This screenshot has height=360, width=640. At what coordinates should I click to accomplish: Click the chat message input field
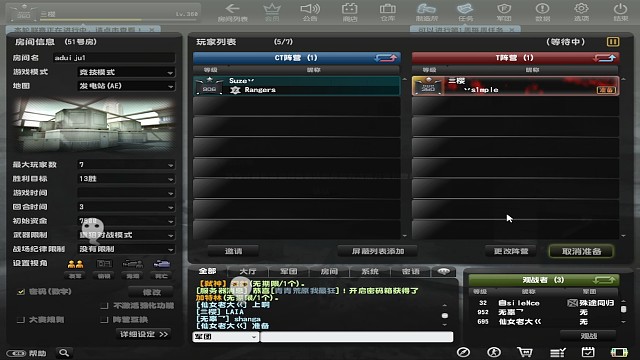pos(357,337)
